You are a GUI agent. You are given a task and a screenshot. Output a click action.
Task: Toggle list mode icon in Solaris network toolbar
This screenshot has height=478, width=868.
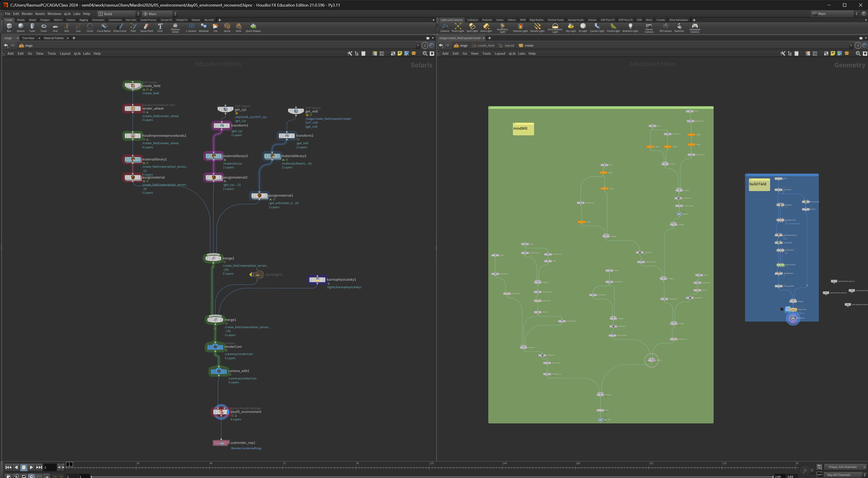point(363,54)
